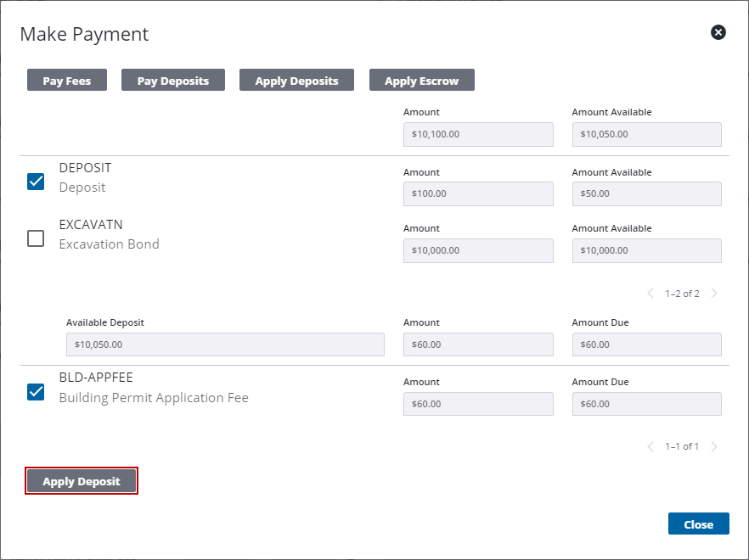Click the total Amount field showing $10,100.00

tap(478, 134)
